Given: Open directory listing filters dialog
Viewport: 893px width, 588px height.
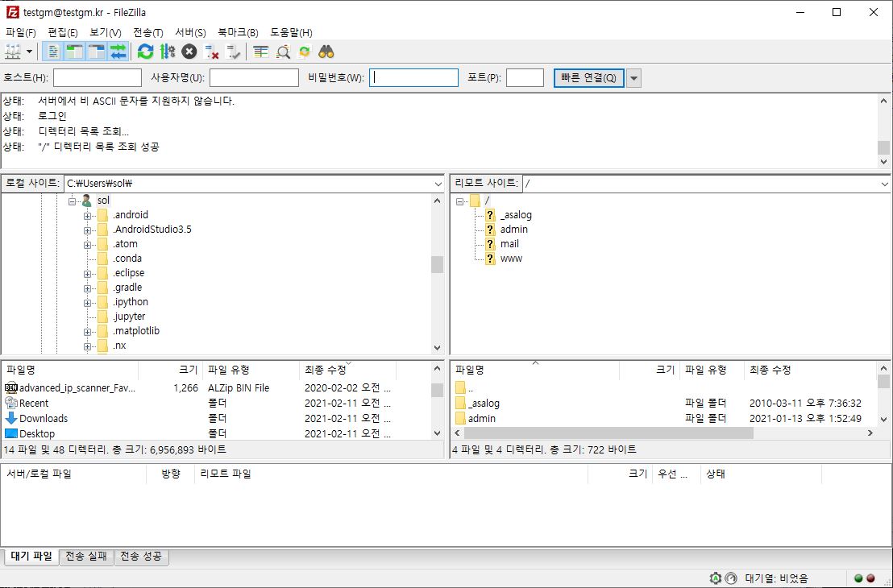Looking at the screenshot, I should pos(261,52).
